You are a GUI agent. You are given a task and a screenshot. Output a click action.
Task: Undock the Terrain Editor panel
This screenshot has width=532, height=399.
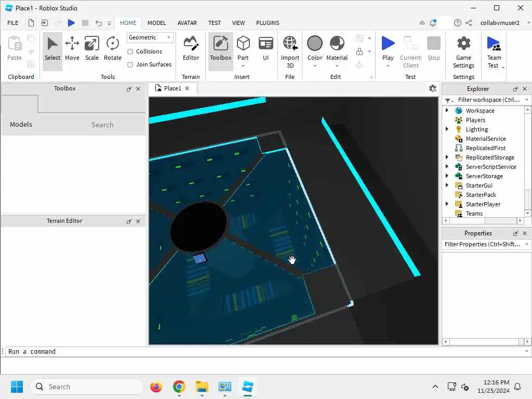(129, 221)
